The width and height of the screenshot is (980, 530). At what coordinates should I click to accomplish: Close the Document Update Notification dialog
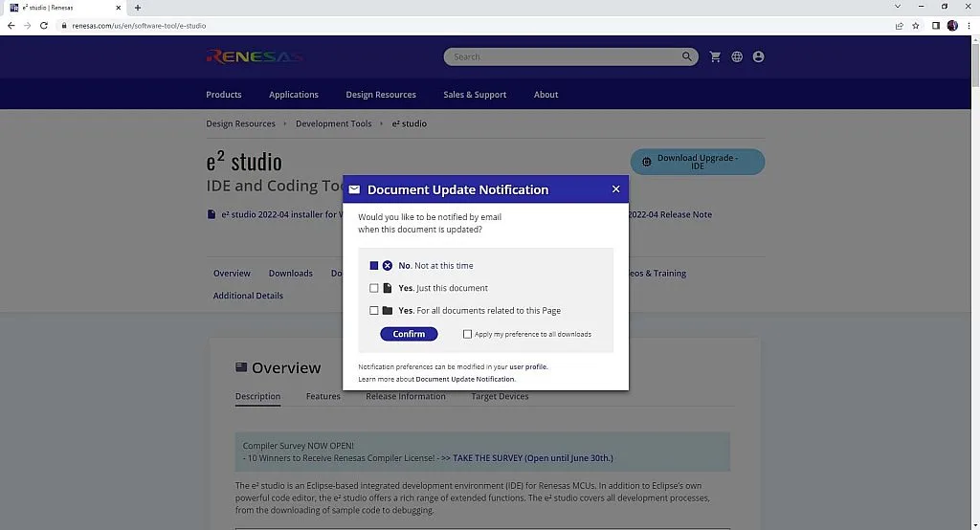coord(615,188)
